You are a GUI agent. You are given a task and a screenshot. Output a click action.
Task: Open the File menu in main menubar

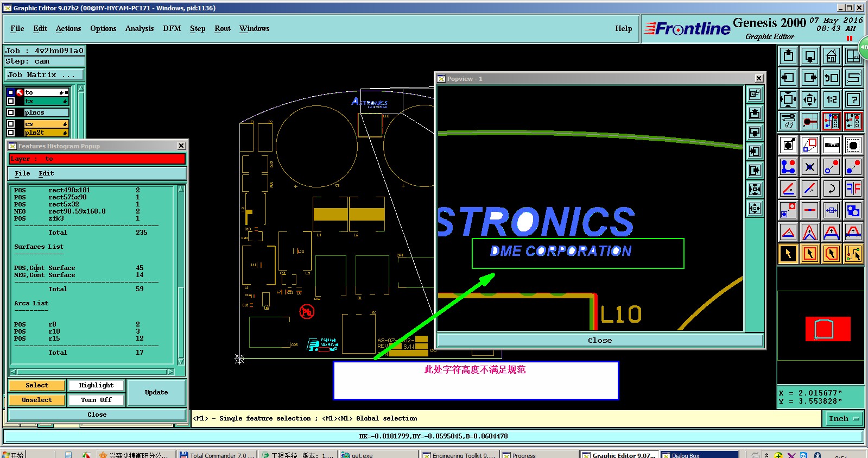click(x=17, y=28)
